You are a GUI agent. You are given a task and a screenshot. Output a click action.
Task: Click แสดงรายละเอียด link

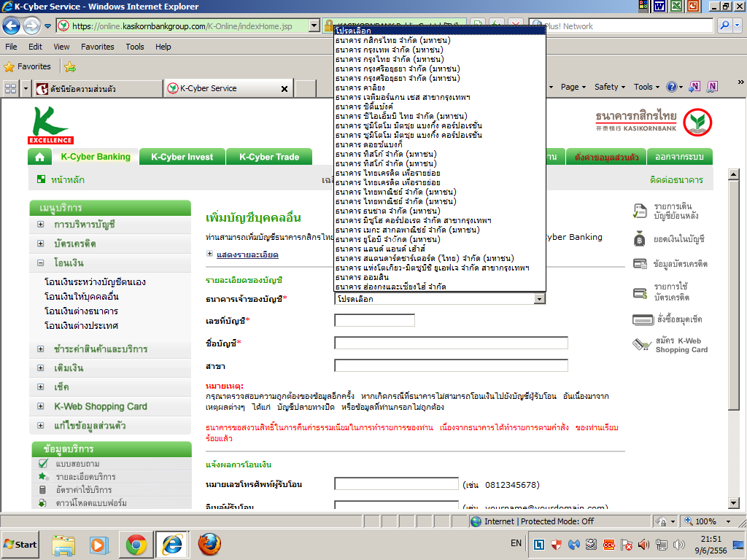click(x=247, y=254)
